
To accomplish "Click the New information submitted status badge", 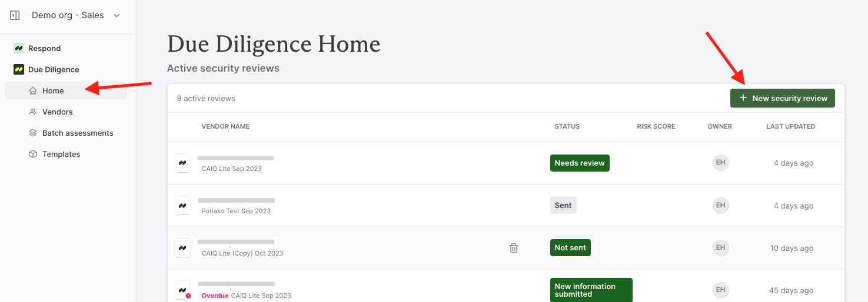I will (x=591, y=290).
